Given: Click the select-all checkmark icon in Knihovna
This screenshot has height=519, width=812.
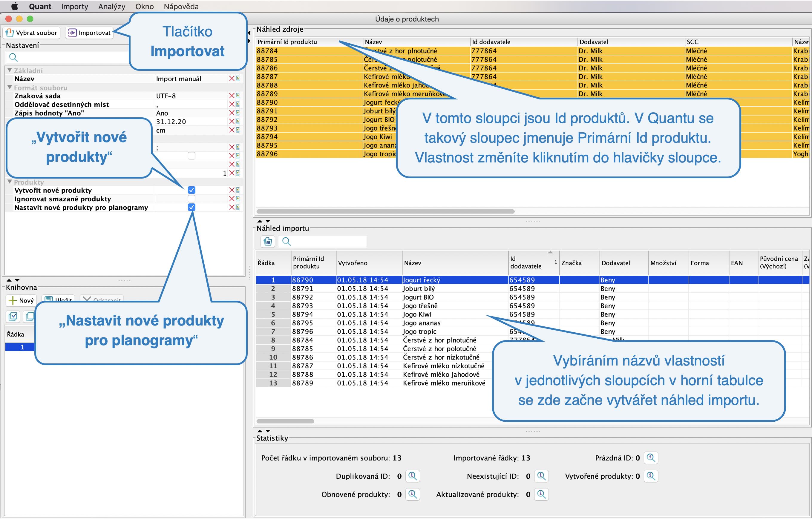Looking at the screenshot, I should pos(13,317).
